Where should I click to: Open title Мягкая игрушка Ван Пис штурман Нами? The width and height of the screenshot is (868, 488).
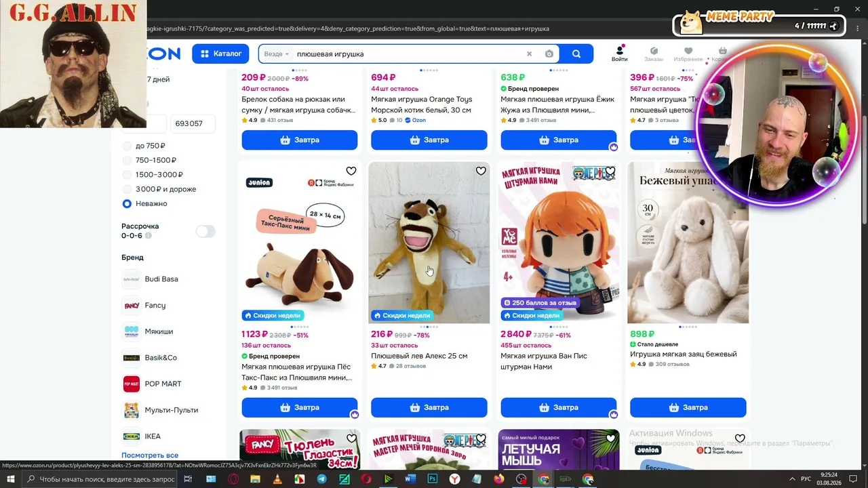pyautogui.click(x=544, y=361)
